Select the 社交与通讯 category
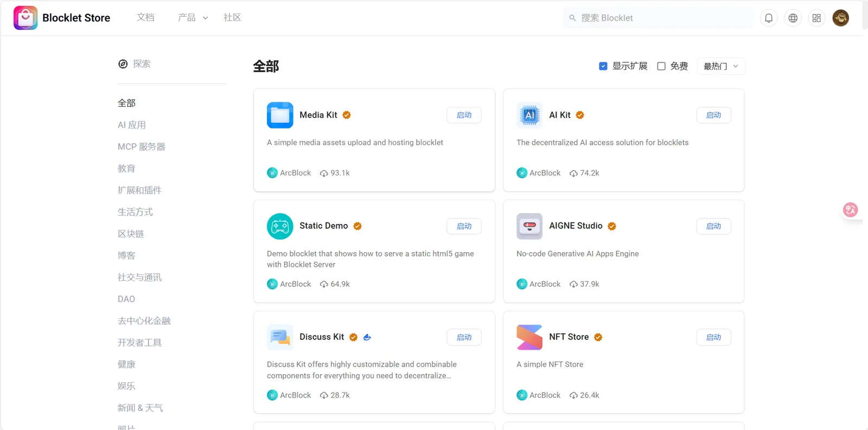This screenshot has width=868, height=430. tap(139, 278)
